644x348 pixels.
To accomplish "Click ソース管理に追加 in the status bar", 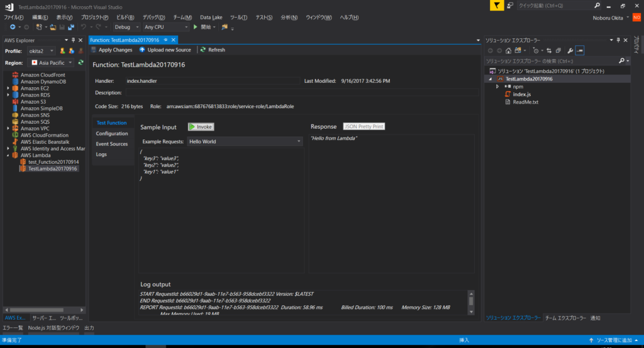I will pos(614,340).
